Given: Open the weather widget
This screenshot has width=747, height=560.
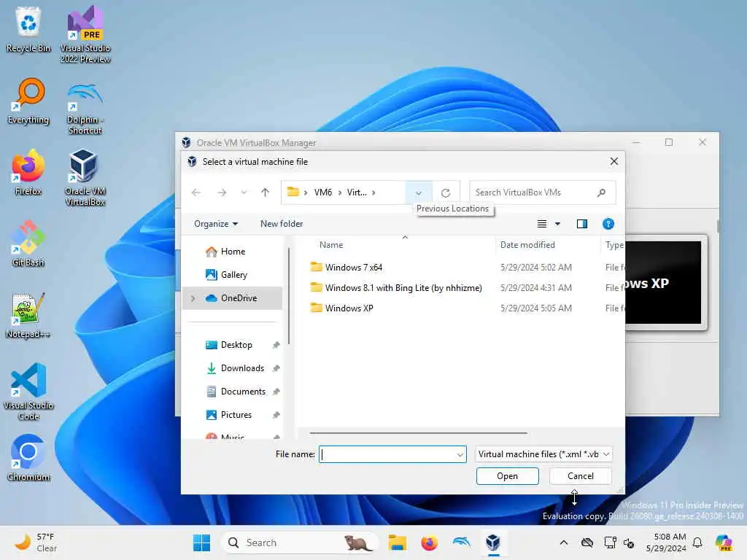Looking at the screenshot, I should [x=36, y=542].
